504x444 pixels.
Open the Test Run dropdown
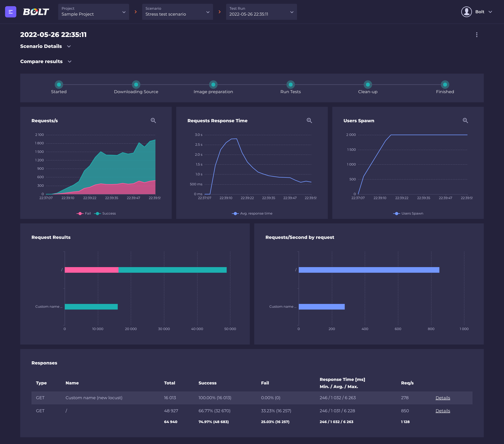261,12
